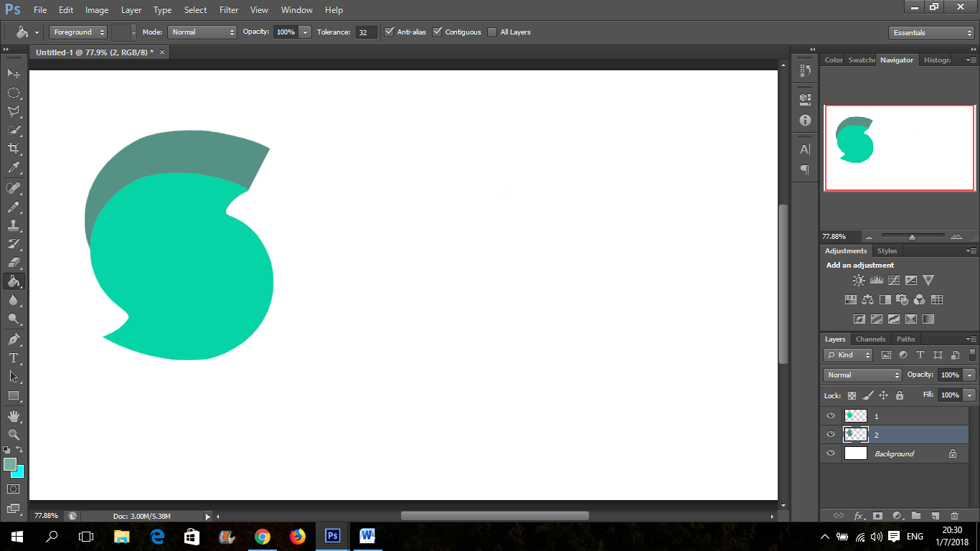The width and height of the screenshot is (980, 551).
Task: Open the layer Kind filter dropdown
Action: [x=848, y=355]
